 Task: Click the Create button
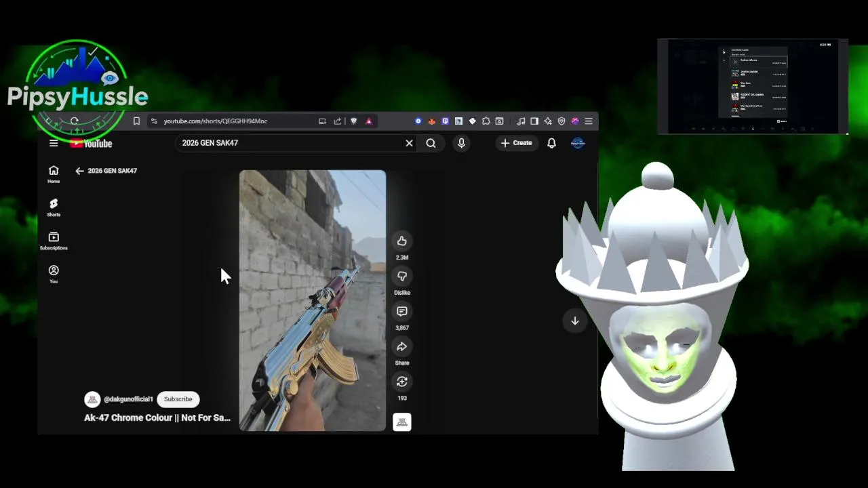click(517, 143)
